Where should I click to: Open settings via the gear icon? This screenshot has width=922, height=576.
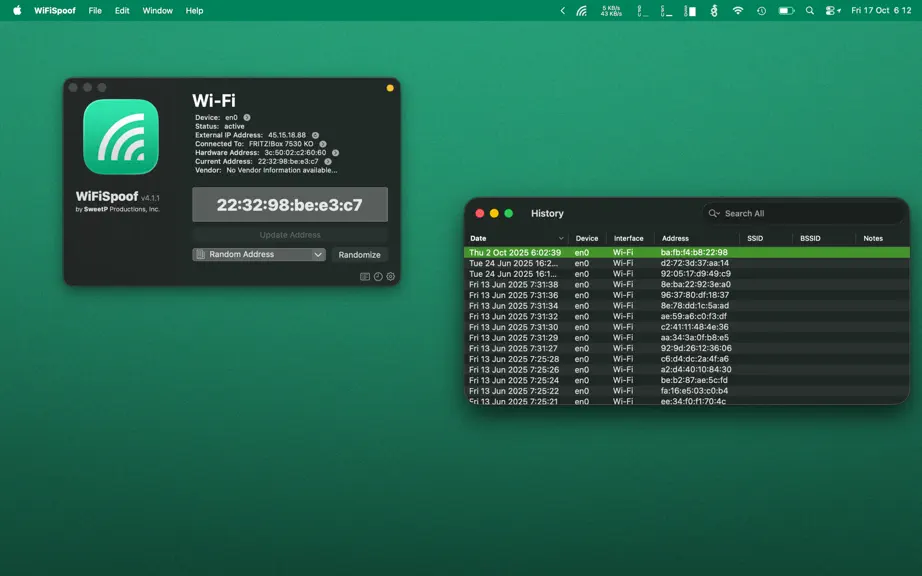pos(390,277)
